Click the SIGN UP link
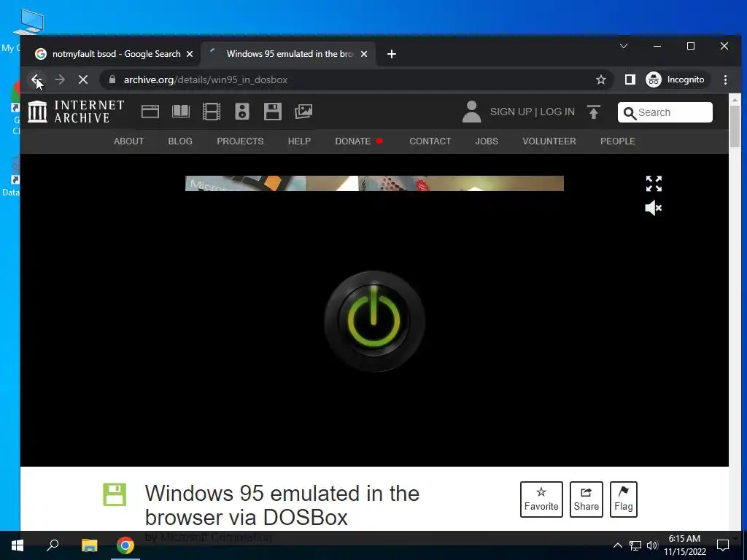 point(511,112)
